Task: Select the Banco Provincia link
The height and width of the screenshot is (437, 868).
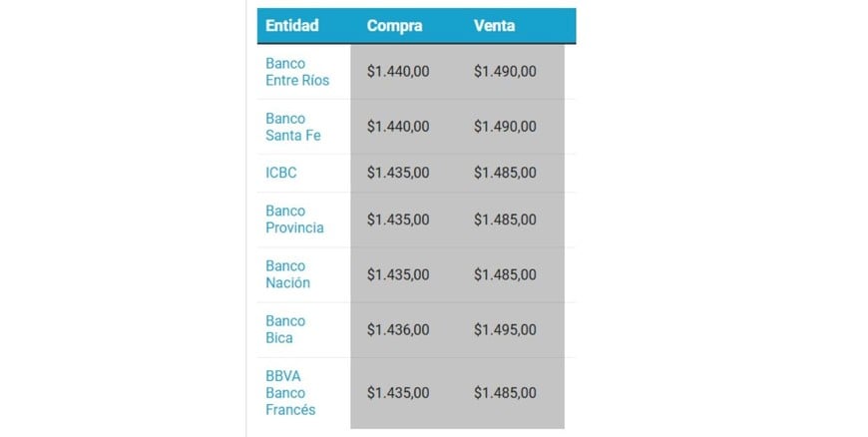Action: coord(294,219)
